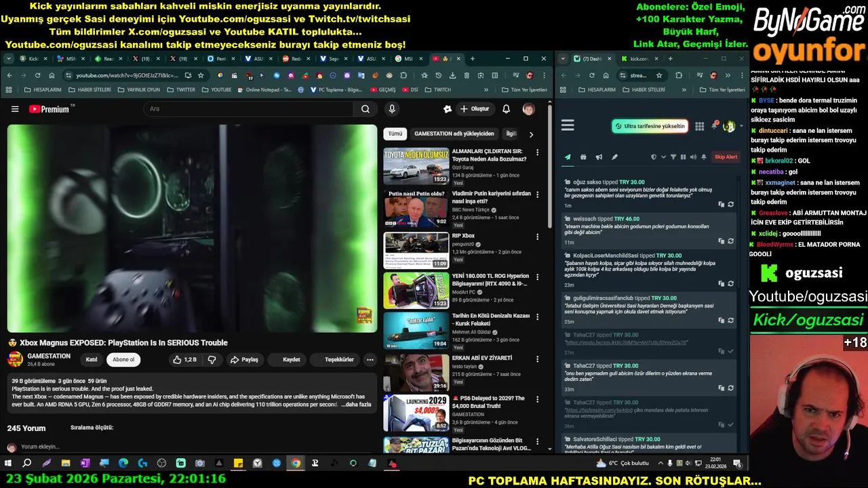Copy the weissach tip entry

point(721,241)
